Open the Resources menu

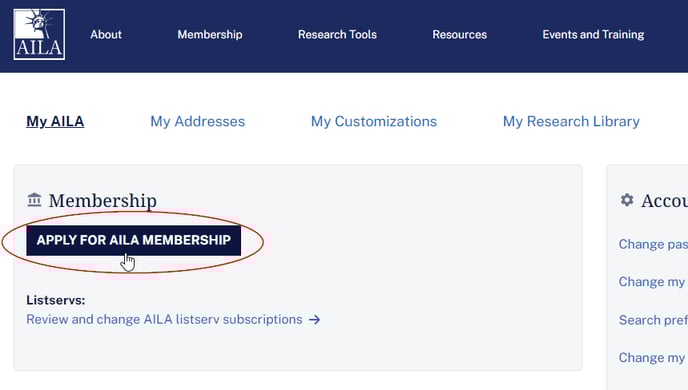pos(459,35)
